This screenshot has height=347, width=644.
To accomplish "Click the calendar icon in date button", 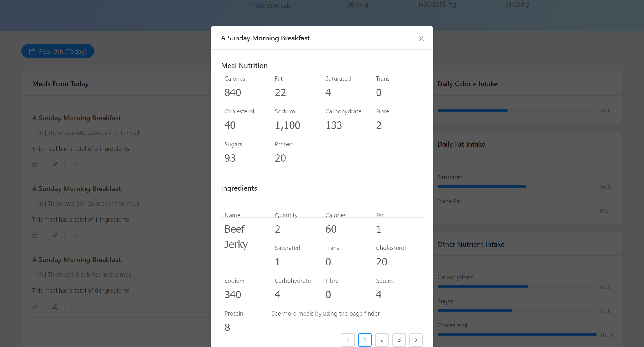I will pyautogui.click(x=32, y=51).
